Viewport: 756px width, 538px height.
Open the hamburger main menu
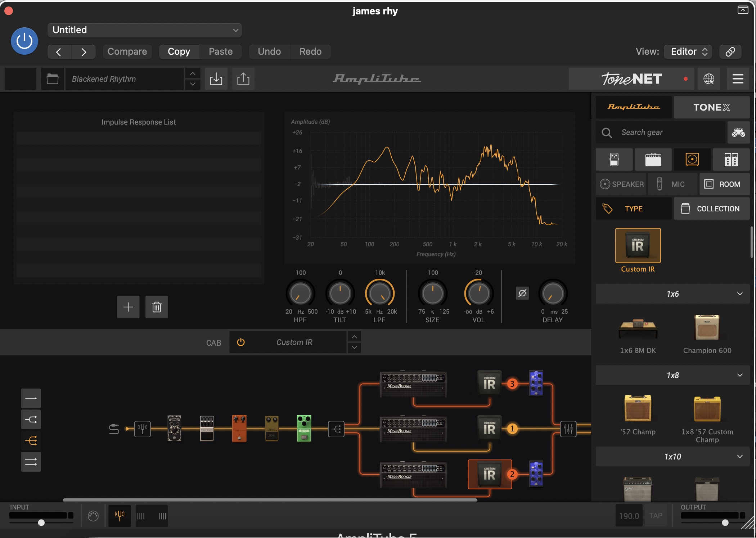pyautogui.click(x=738, y=79)
